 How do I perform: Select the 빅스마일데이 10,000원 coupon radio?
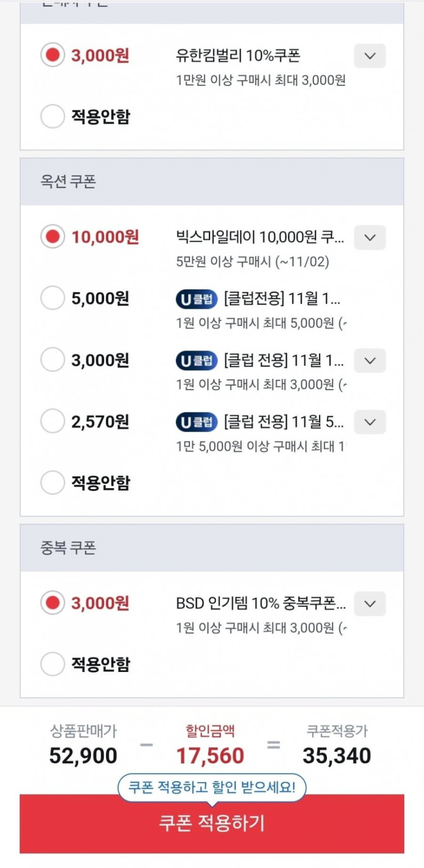click(x=52, y=237)
